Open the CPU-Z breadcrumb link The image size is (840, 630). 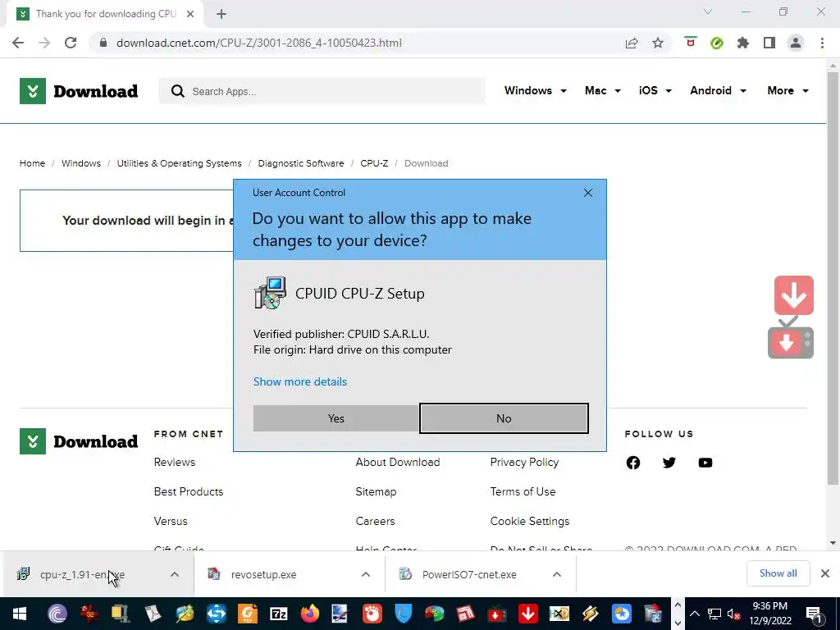[x=374, y=163]
